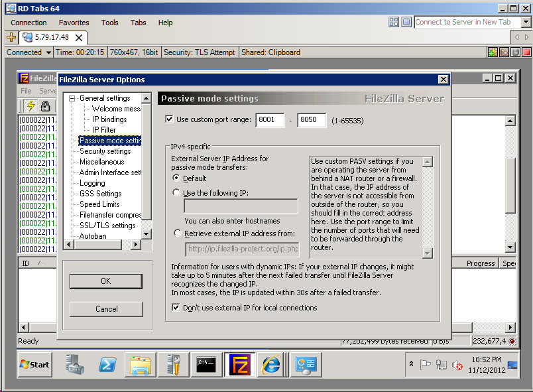This screenshot has width=533, height=392.
Task: Click the Start button
Action: pos(34,365)
